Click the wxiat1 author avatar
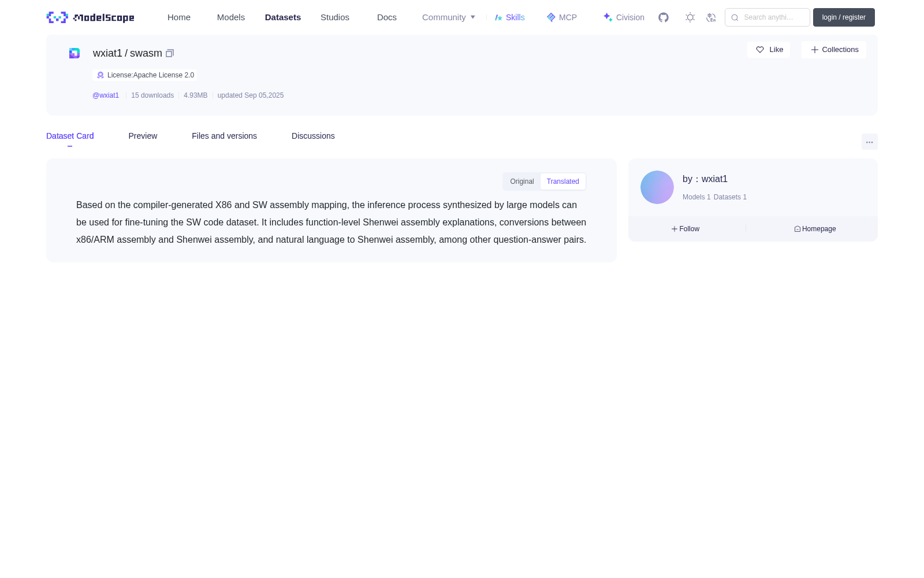Viewport: 924px width, 578px height. [x=657, y=187]
